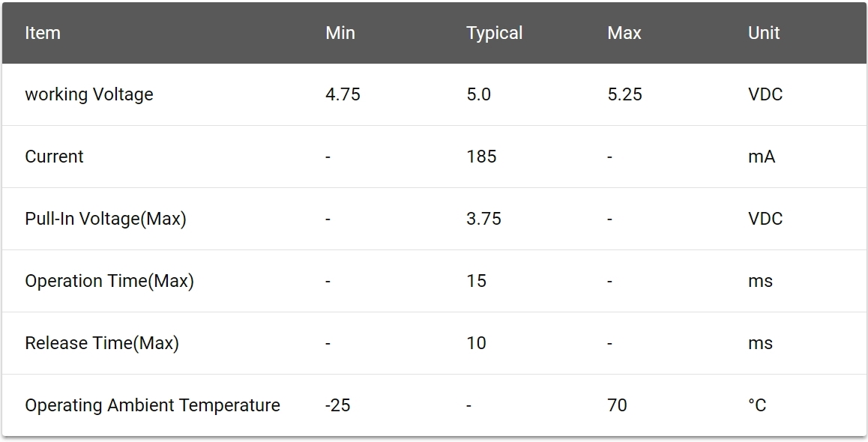This screenshot has width=868, height=442.
Task: Click the °C unit cell
Action: point(757,405)
